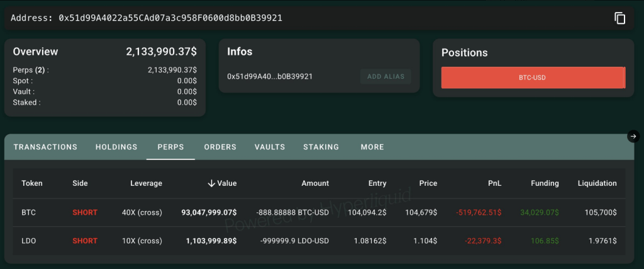Click the right arrow to scroll tabs

[x=633, y=136]
